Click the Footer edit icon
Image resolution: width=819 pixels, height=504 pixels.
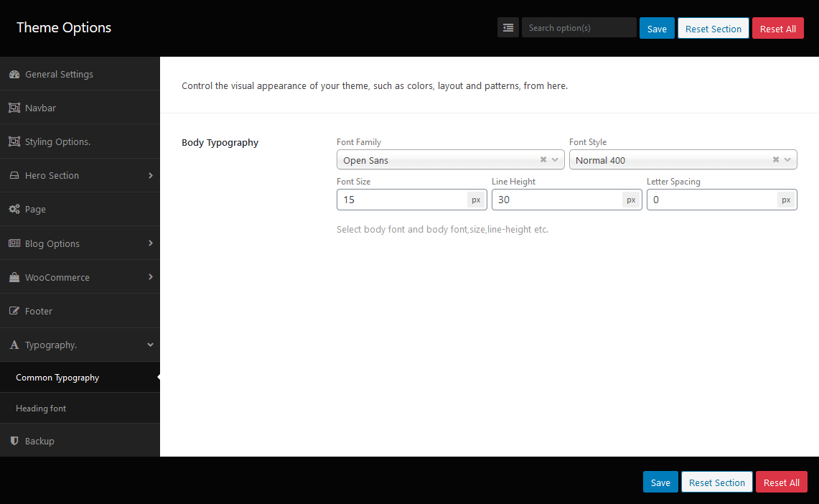point(14,312)
